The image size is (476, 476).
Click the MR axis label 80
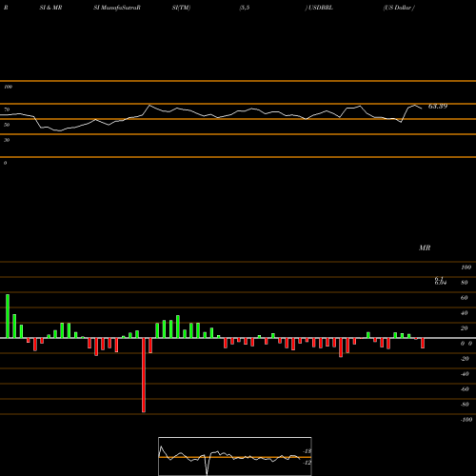pos(465,283)
